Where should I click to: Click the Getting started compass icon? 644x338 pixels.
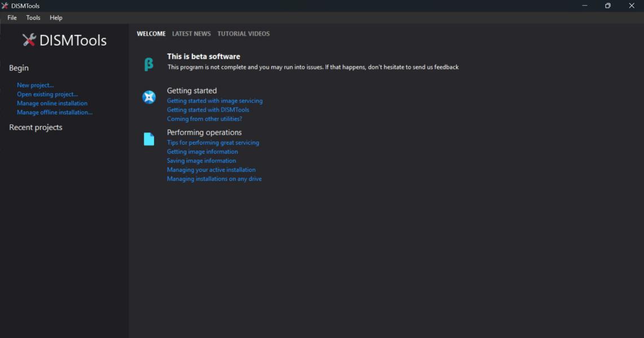pos(149,97)
